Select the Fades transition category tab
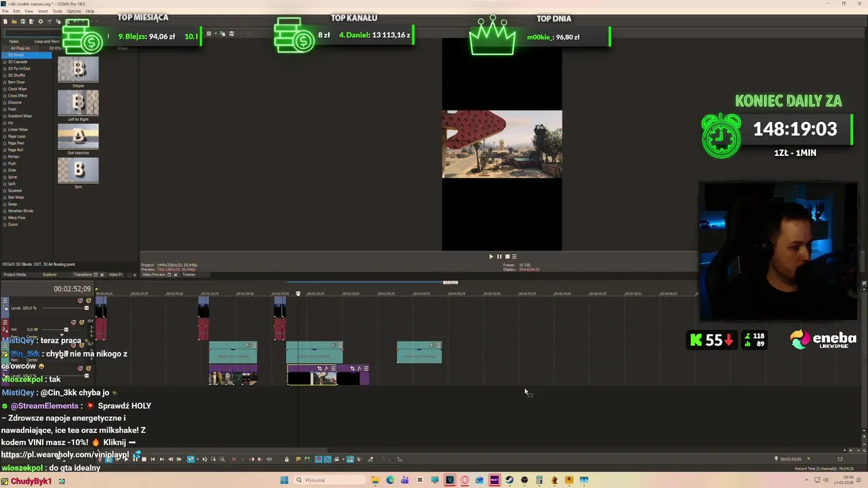Screen dimensions: 868x488 tap(14, 41)
